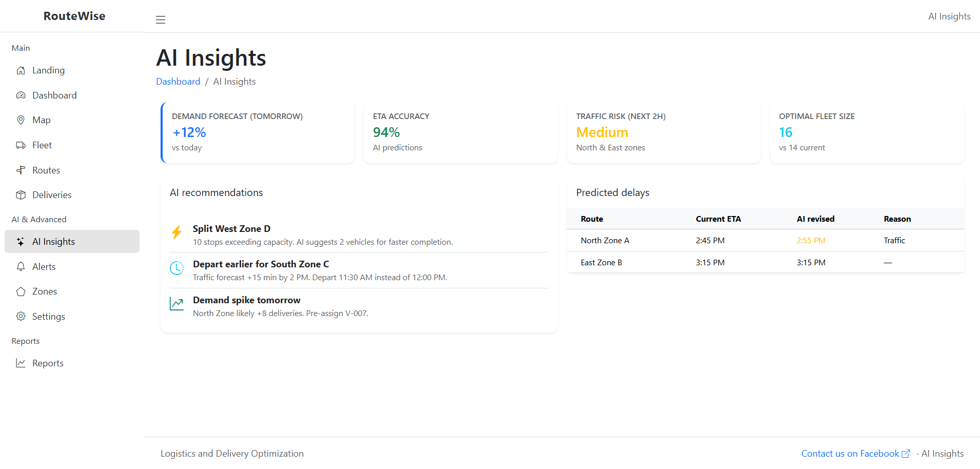Click the Alerts bell icon
The image size is (980, 469).
point(21,267)
